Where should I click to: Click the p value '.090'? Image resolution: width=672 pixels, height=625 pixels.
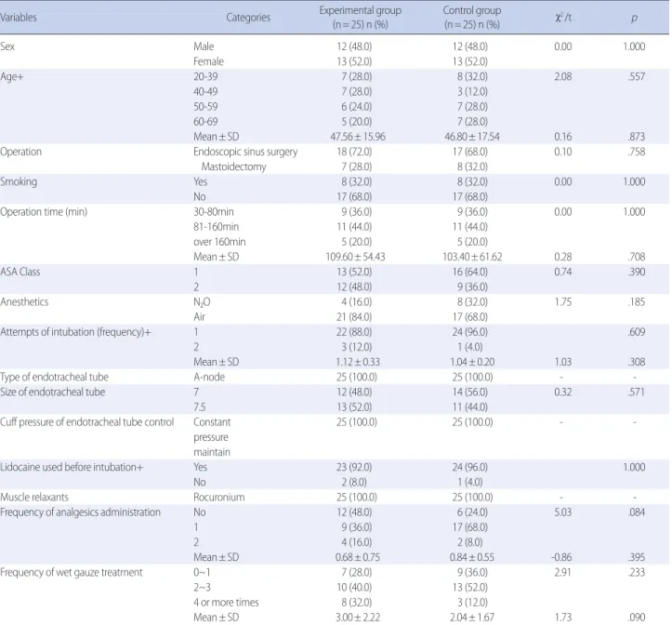pyautogui.click(x=637, y=618)
